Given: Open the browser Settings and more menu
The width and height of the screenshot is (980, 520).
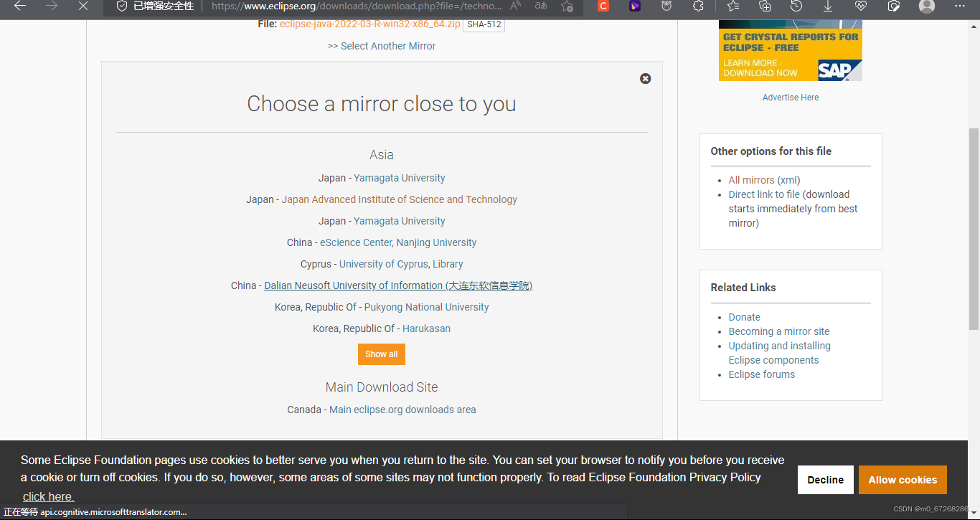Looking at the screenshot, I should (x=960, y=6).
